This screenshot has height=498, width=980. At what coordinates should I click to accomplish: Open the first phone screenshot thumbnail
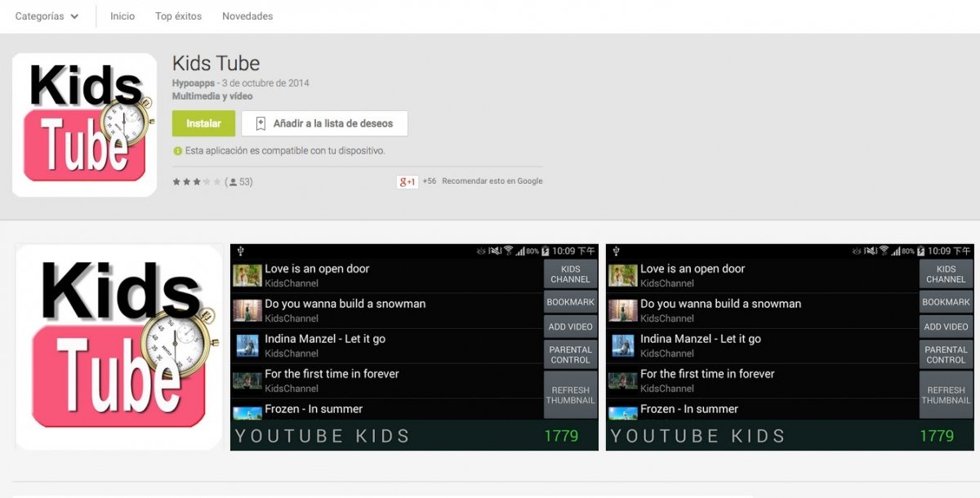(x=414, y=347)
